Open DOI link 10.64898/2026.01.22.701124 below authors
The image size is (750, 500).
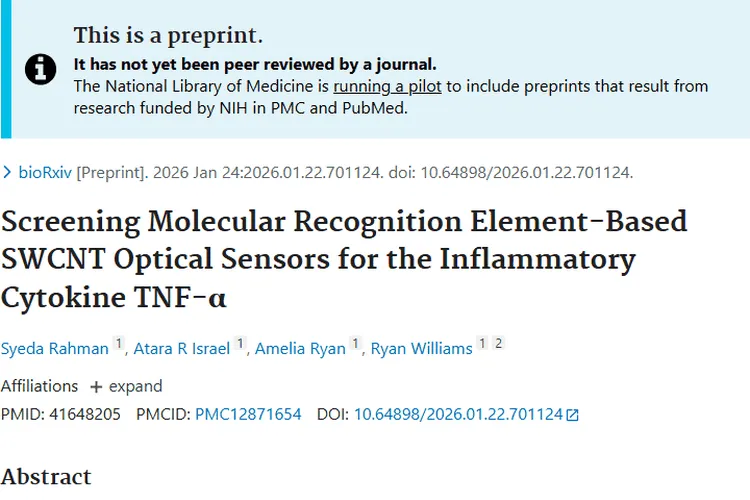click(x=458, y=414)
